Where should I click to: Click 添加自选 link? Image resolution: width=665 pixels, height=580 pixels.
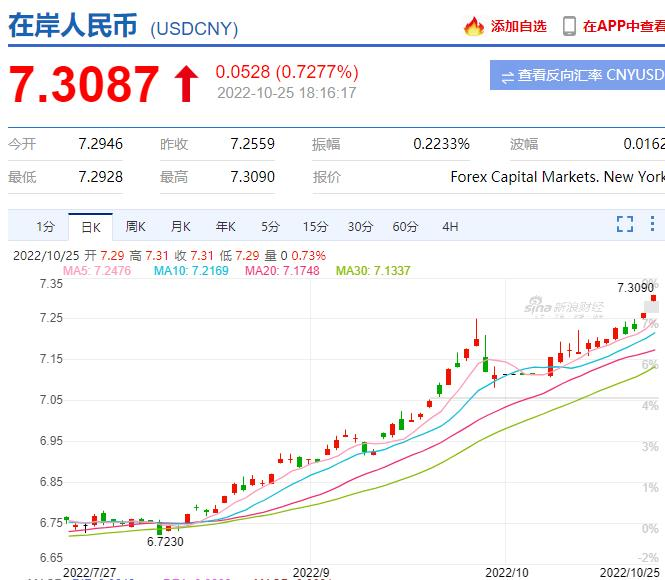point(519,26)
